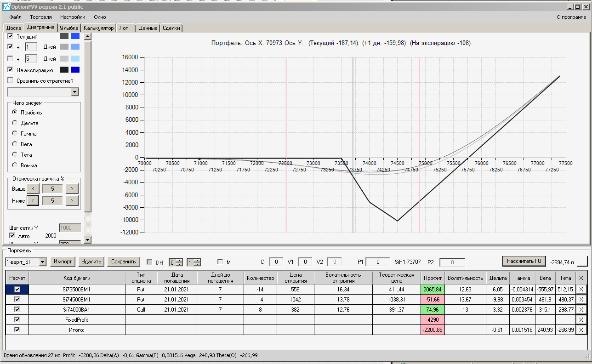Click the light blue swatch on the +1 Дней row

coord(75,46)
